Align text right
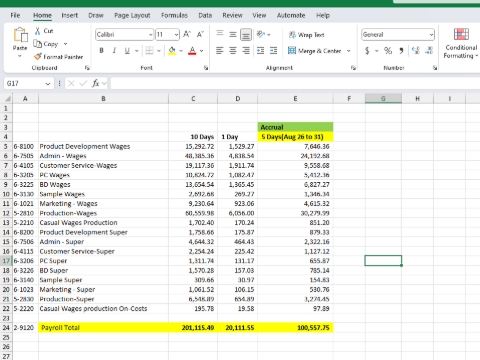 click(246, 51)
